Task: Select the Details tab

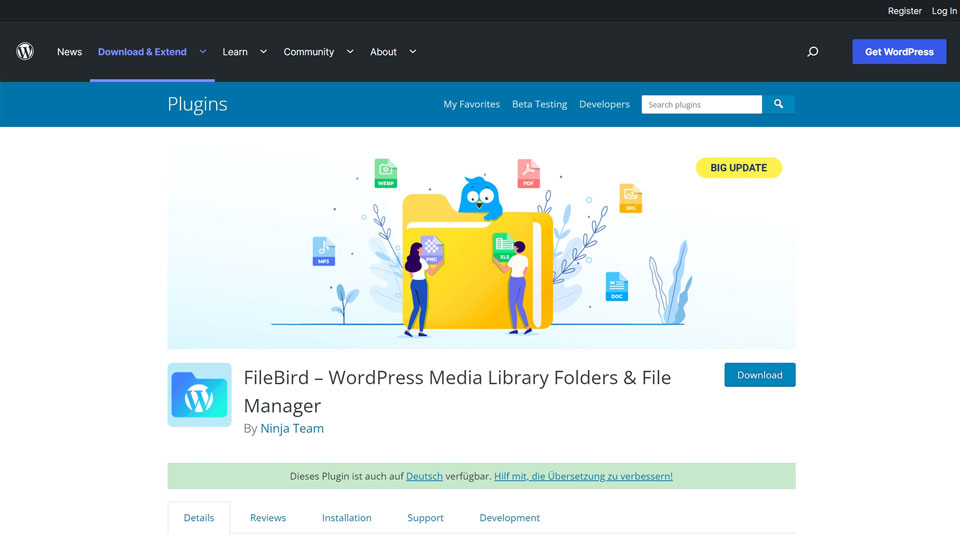Action: pyautogui.click(x=199, y=518)
